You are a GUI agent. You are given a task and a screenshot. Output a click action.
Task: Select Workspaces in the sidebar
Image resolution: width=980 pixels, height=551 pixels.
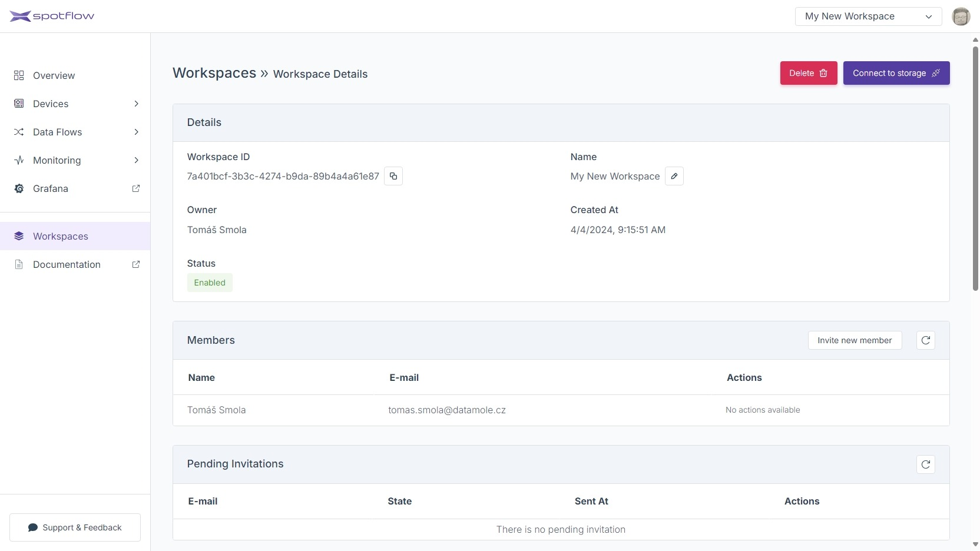(x=75, y=236)
